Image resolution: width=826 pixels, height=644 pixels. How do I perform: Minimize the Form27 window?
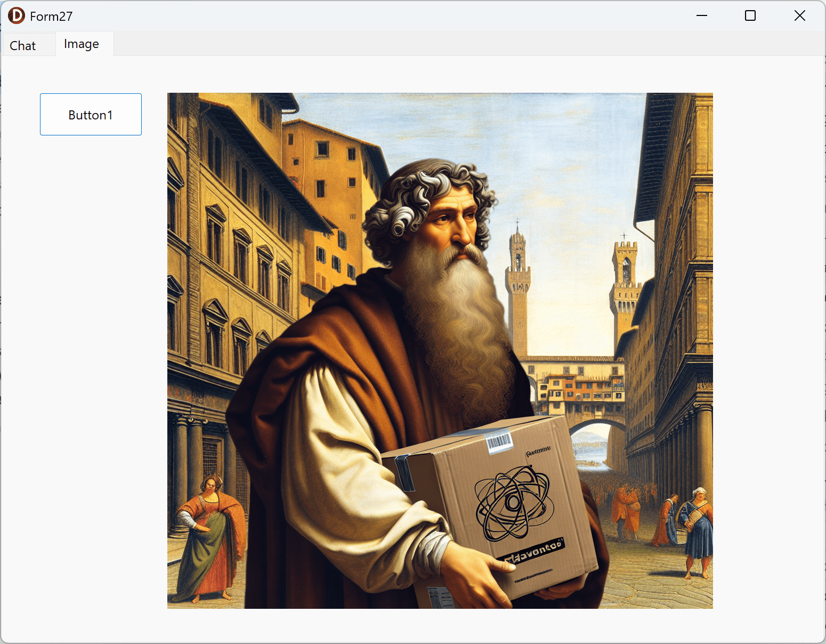702,16
